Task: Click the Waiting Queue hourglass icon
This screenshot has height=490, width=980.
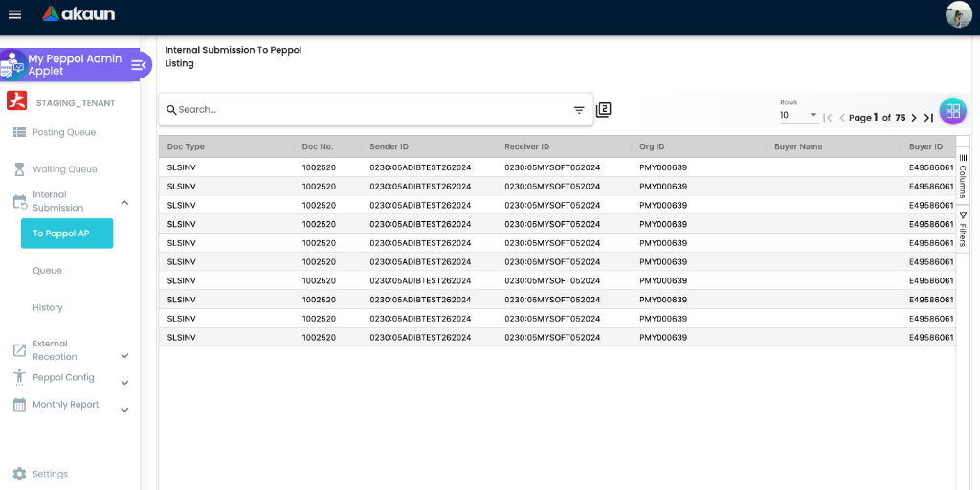Action: tap(19, 169)
